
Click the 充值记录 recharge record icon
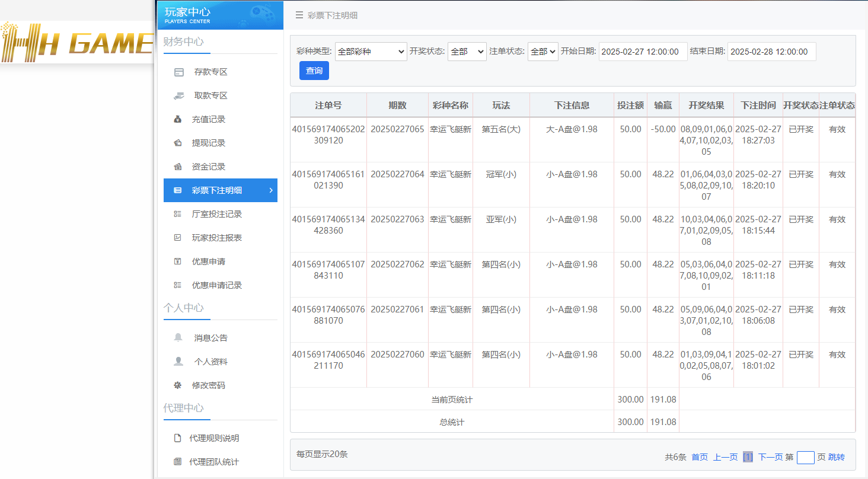[178, 119]
